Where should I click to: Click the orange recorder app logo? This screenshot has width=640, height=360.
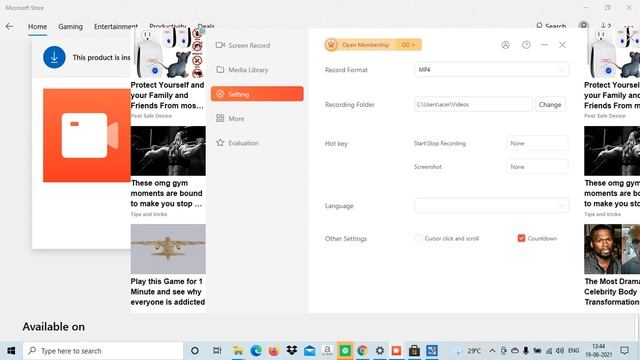87,135
